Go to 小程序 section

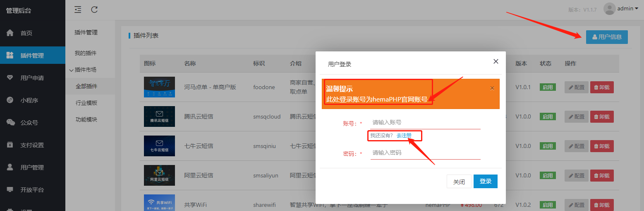33,100
